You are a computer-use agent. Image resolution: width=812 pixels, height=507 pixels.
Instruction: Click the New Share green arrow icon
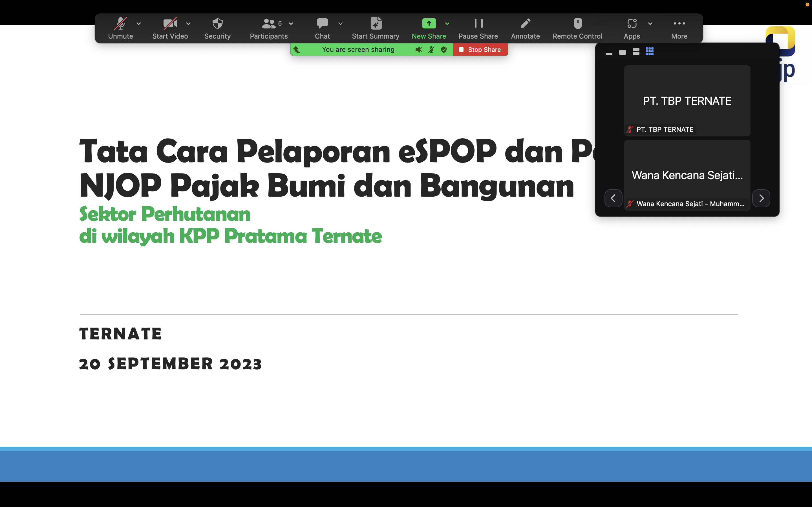(x=429, y=23)
